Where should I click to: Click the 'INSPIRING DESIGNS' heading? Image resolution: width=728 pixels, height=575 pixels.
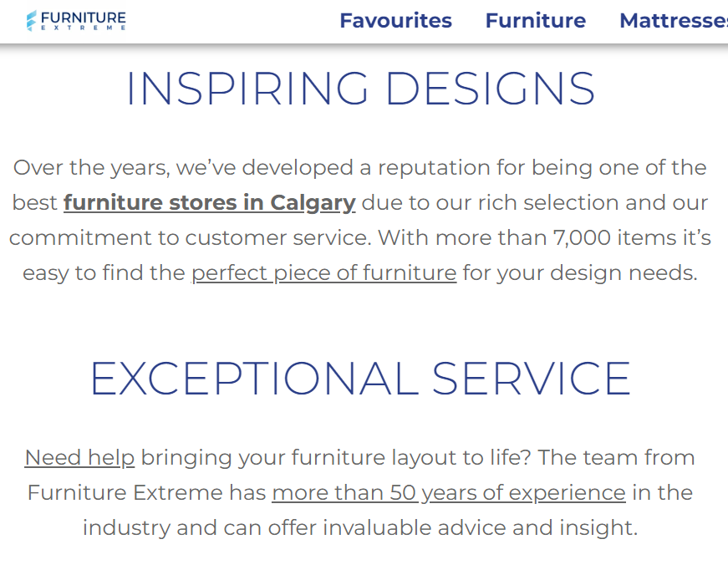(361, 89)
